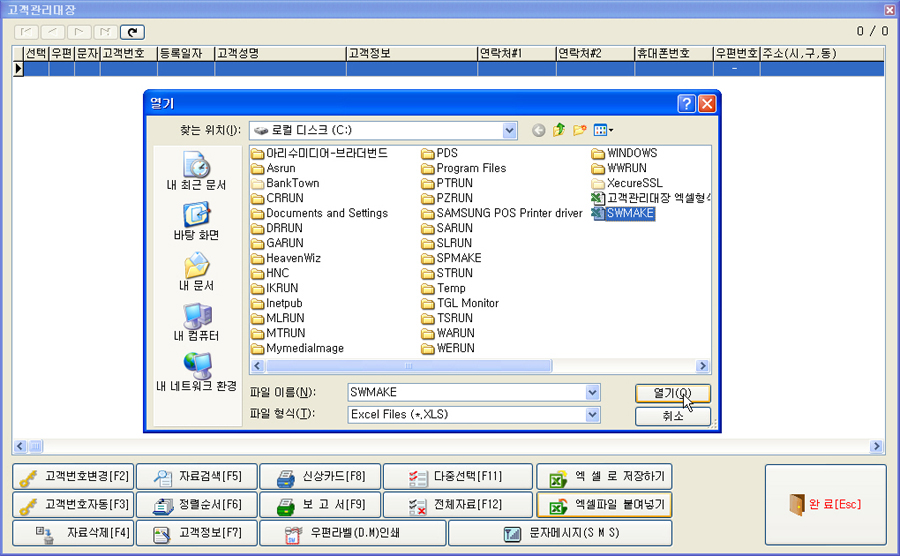
Task: Click the refresh arrow toolbar button
Action: coord(132,32)
